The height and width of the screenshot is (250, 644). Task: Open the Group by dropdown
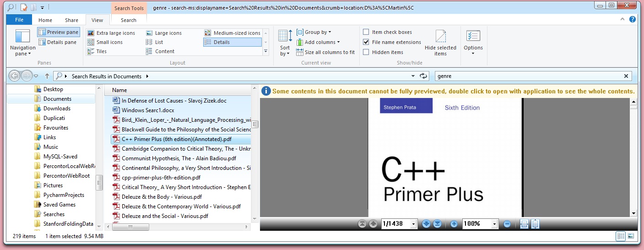click(314, 32)
